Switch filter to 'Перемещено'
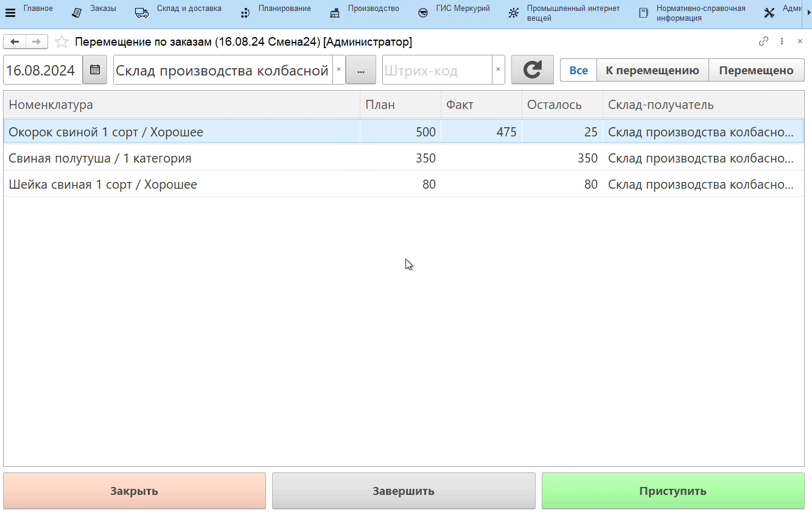812x515 pixels. coord(756,71)
